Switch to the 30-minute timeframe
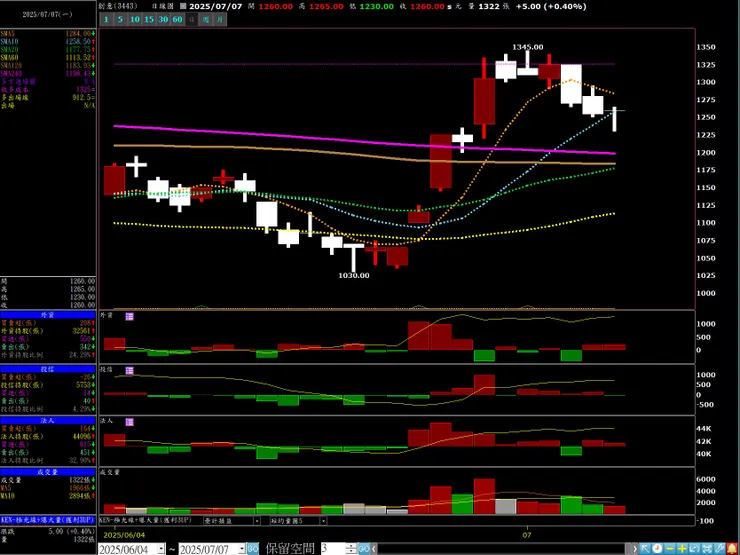 pos(163,19)
